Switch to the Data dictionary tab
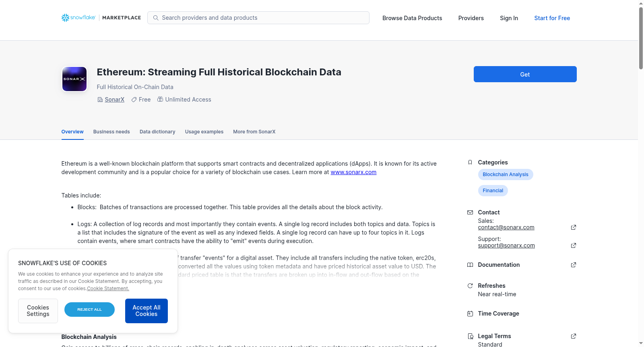Screen dimensions: 644x347 [157, 132]
